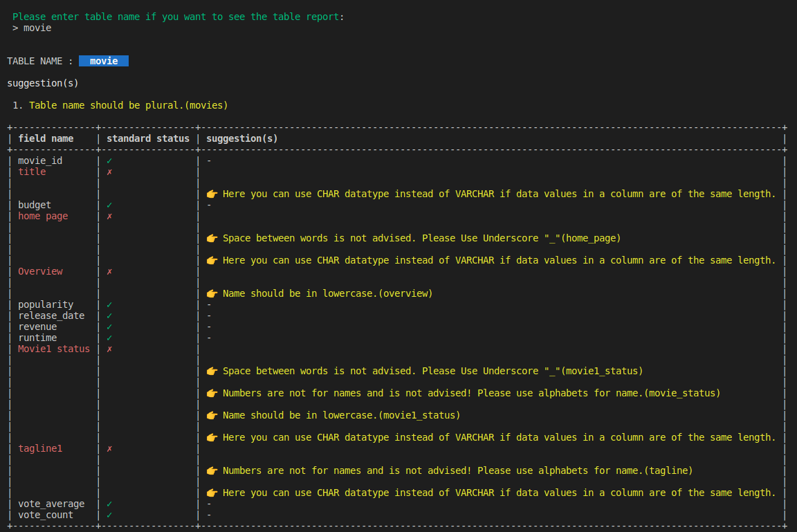
Task: Click the finger icon next to tagline numbers suggestion
Action: (212, 470)
